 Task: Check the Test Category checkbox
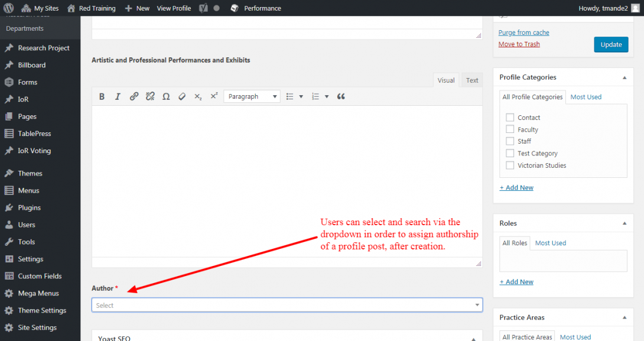tap(510, 153)
